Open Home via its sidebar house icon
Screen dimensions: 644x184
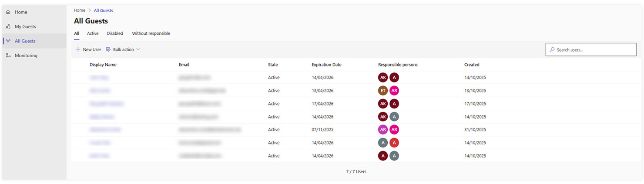pos(8,12)
